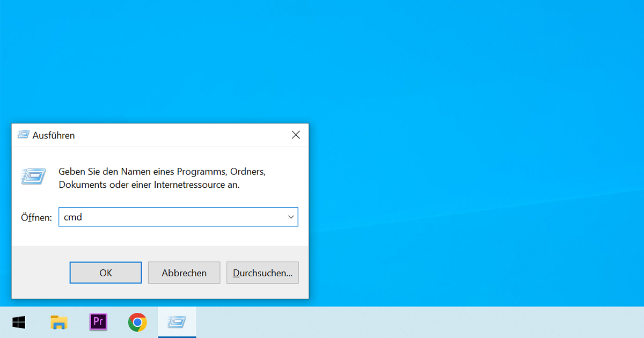Cancel with the Abbrechen button
This screenshot has height=338, width=644.
pos(184,273)
